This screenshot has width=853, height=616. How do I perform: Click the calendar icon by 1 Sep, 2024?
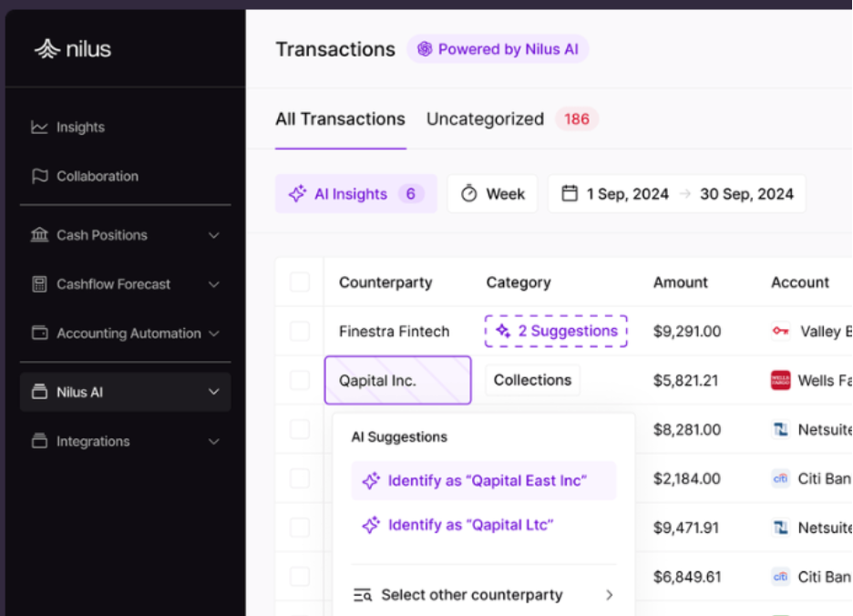569,193
